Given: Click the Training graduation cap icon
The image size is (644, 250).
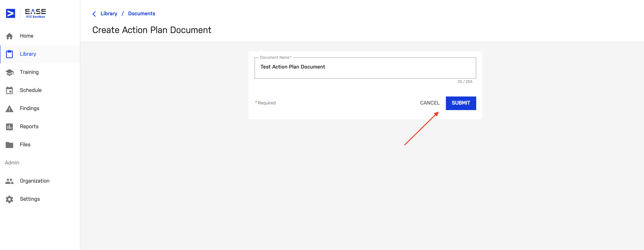Looking at the screenshot, I should click(9, 72).
